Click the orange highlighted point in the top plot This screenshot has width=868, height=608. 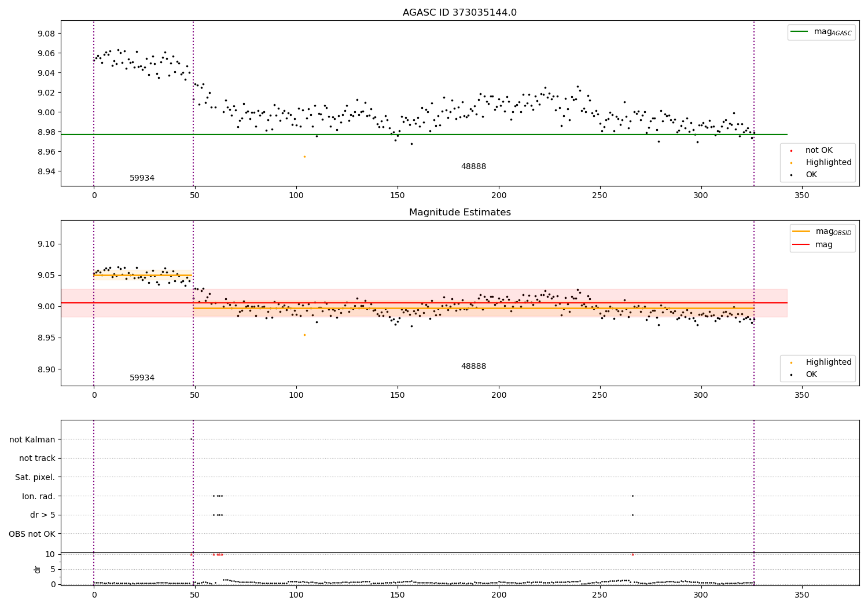click(304, 156)
